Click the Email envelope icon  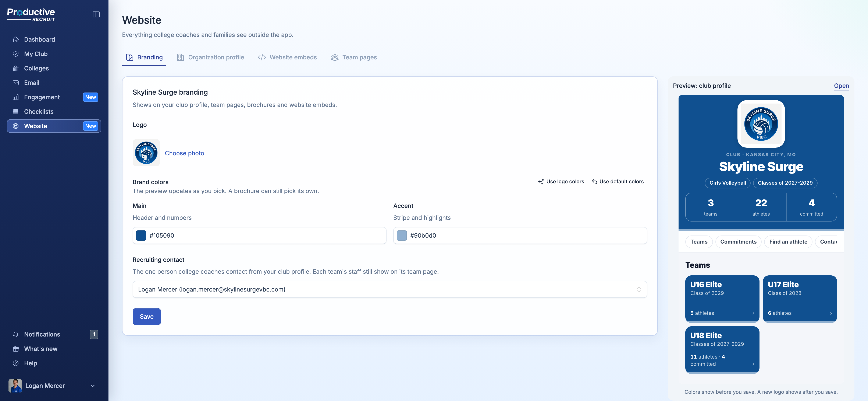tap(15, 83)
